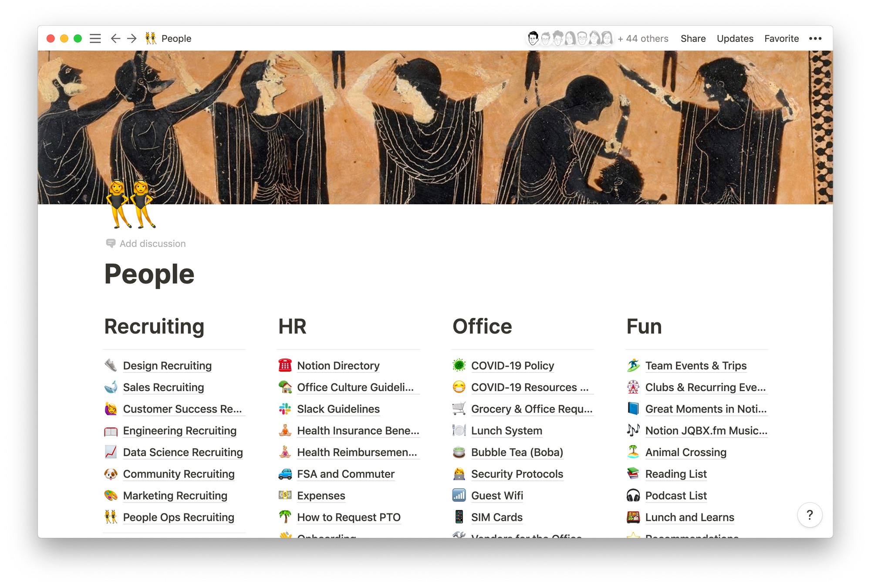Screen dimensions: 871x588
Task: Open the Health Insurance Bene... page
Action: [358, 430]
